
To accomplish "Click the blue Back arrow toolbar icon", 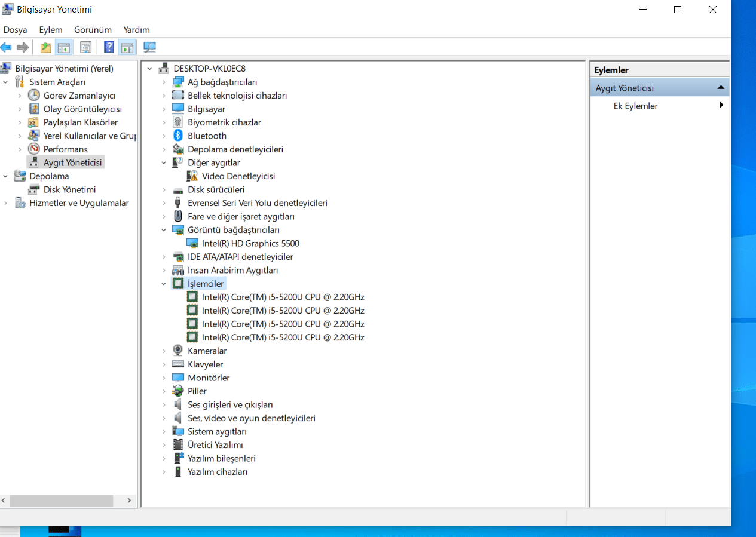I will coord(6,47).
